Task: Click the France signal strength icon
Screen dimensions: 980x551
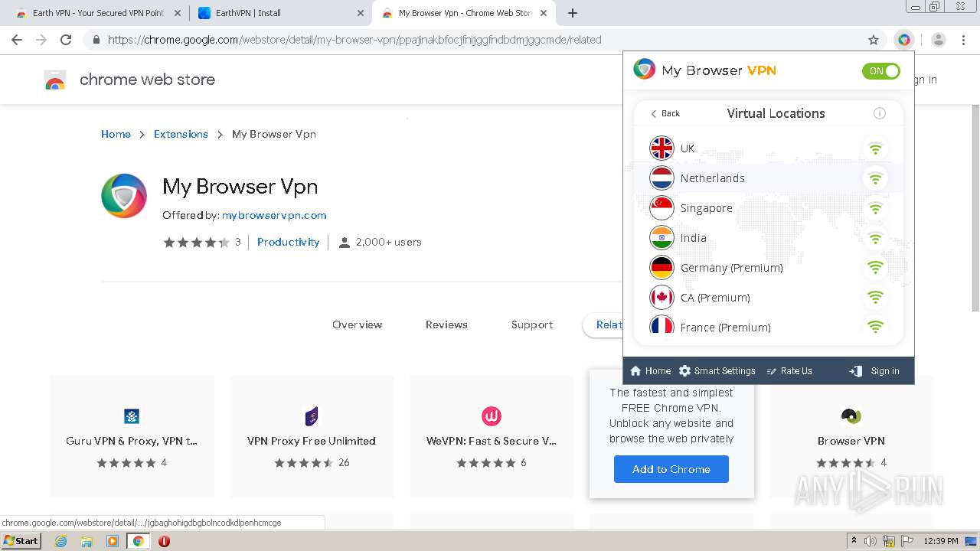Action: (875, 326)
